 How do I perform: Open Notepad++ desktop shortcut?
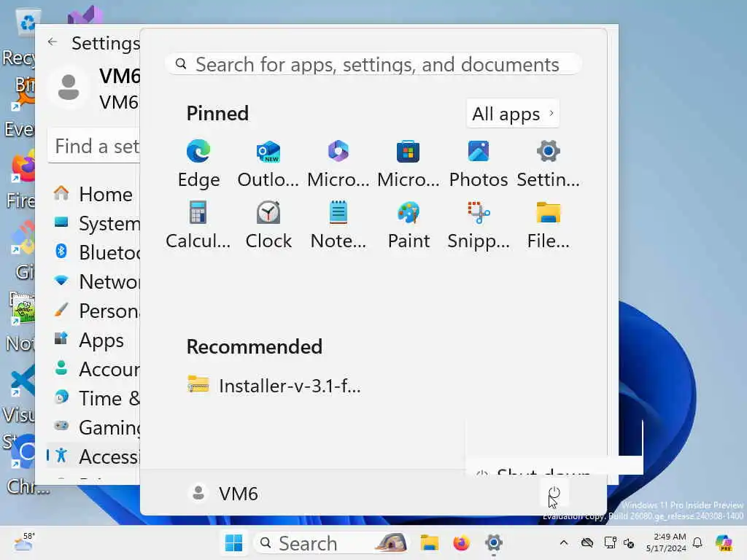click(19, 322)
